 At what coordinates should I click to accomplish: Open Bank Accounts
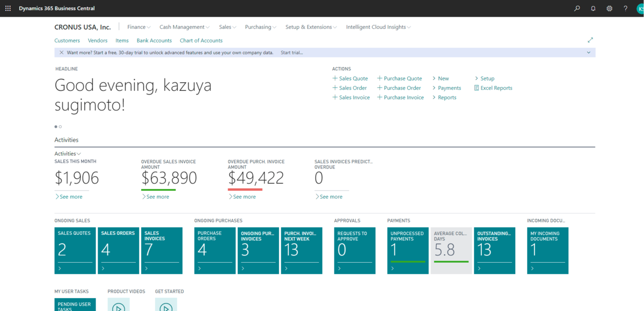pyautogui.click(x=154, y=40)
